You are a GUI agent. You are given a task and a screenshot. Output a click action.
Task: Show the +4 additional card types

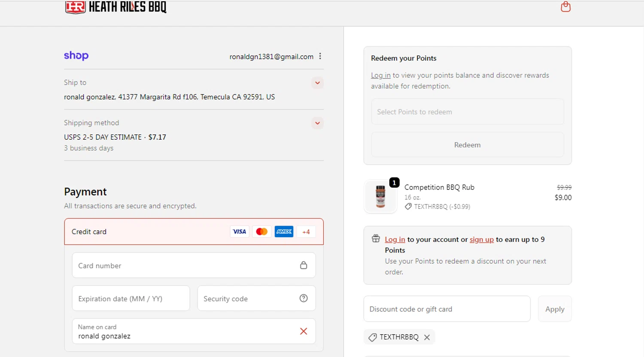point(306,232)
